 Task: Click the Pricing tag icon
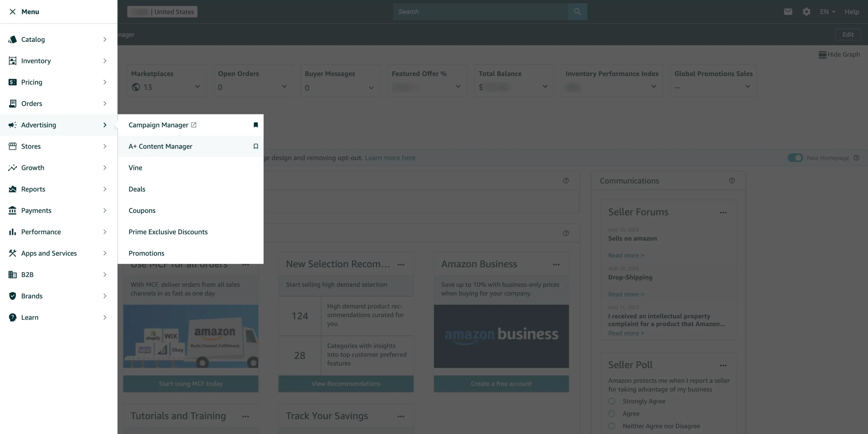(x=12, y=82)
